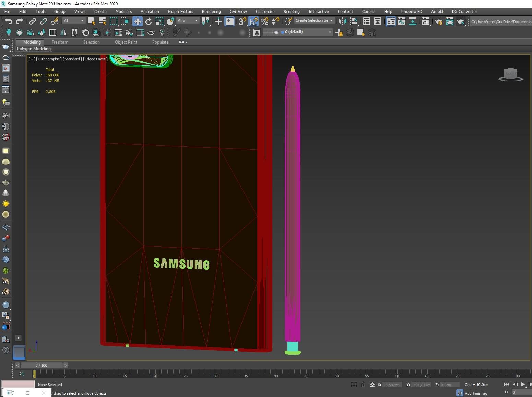Click the pink MAXScript listener swatch

click(x=18, y=384)
